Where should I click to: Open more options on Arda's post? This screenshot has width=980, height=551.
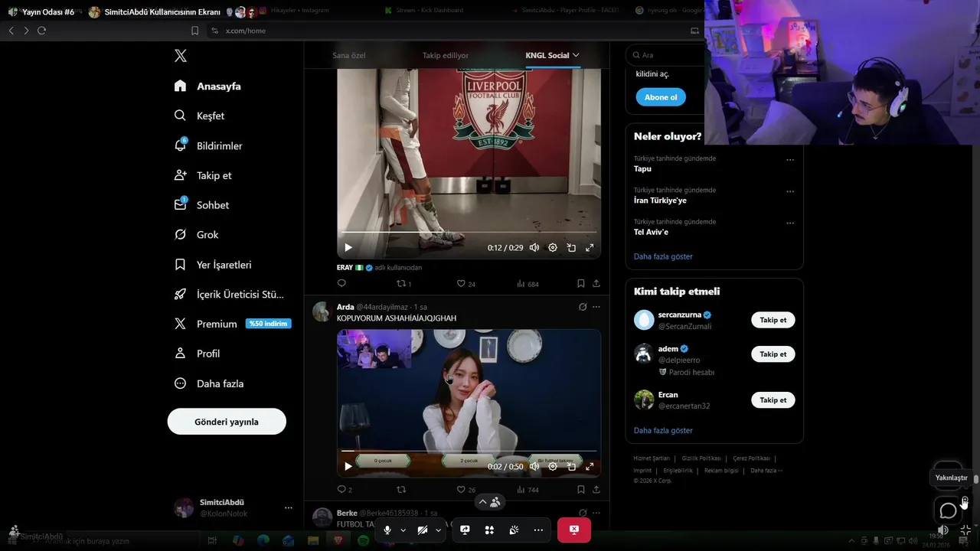596,307
